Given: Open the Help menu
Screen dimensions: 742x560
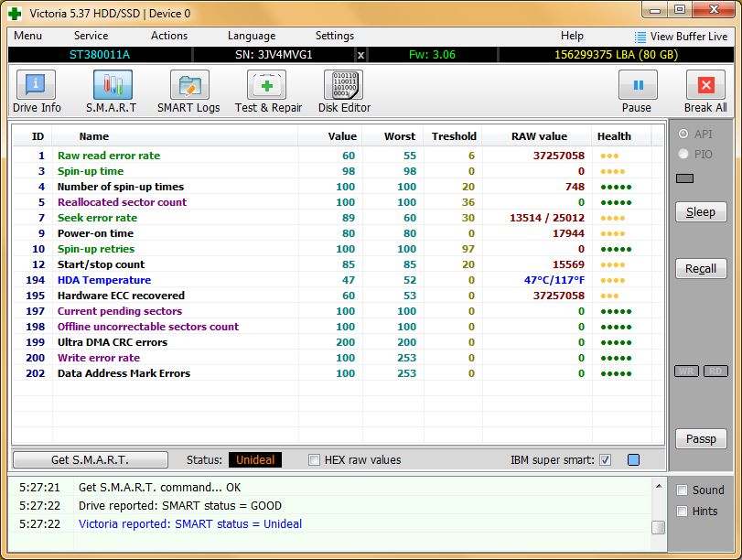Looking at the screenshot, I should coord(572,36).
